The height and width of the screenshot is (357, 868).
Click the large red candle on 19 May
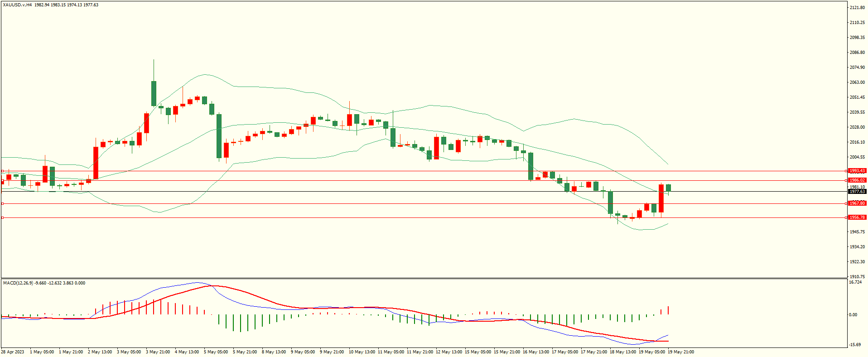pos(661,198)
